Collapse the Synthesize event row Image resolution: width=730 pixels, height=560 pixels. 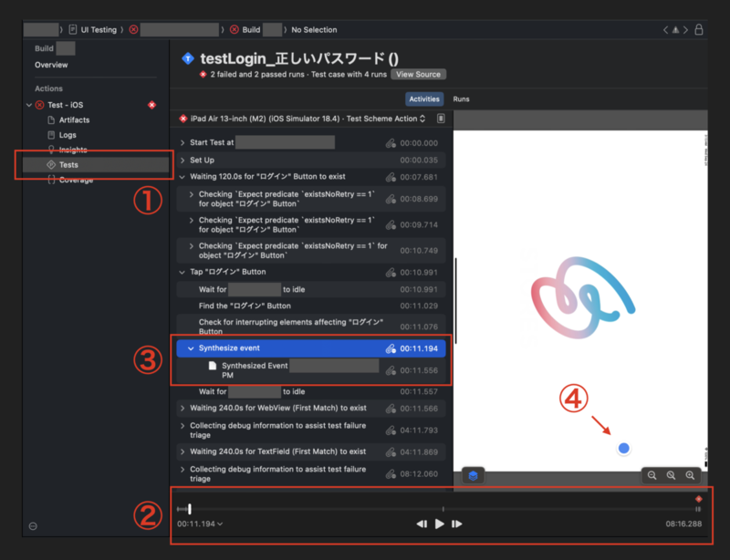[190, 348]
